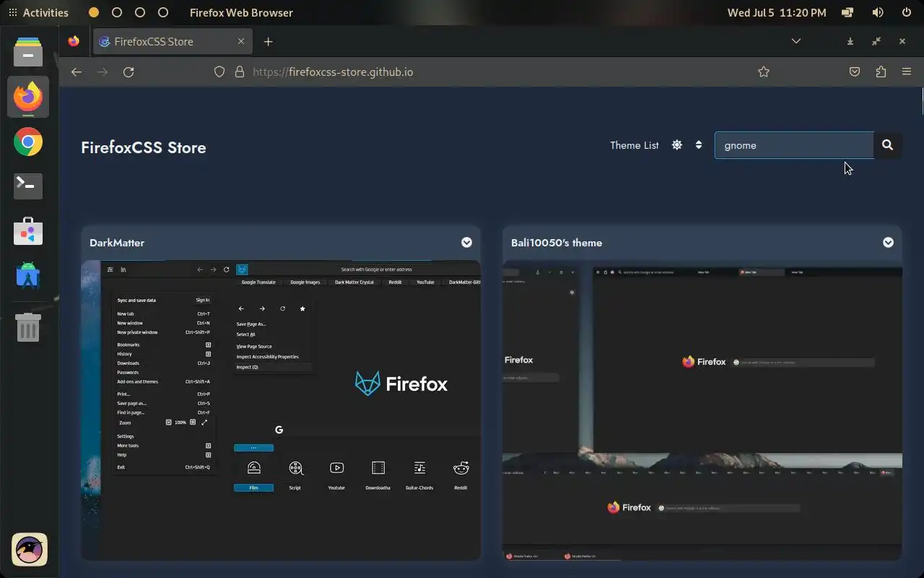
Task: Open Software store from the dock
Action: pyautogui.click(x=28, y=231)
